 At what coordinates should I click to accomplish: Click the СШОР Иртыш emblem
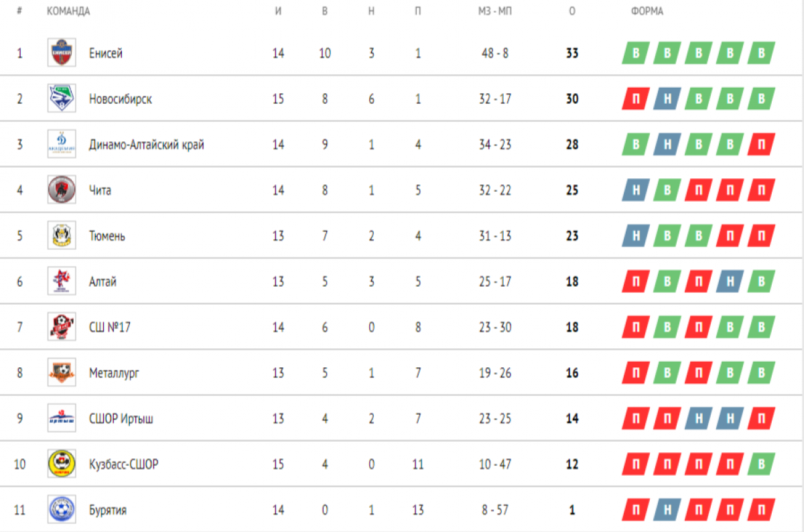tap(62, 418)
